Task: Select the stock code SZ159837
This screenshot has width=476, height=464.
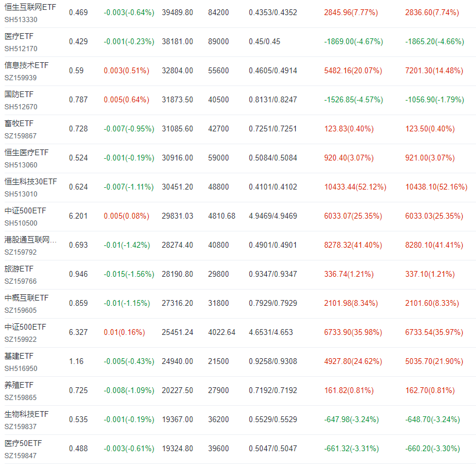Action: [21, 427]
